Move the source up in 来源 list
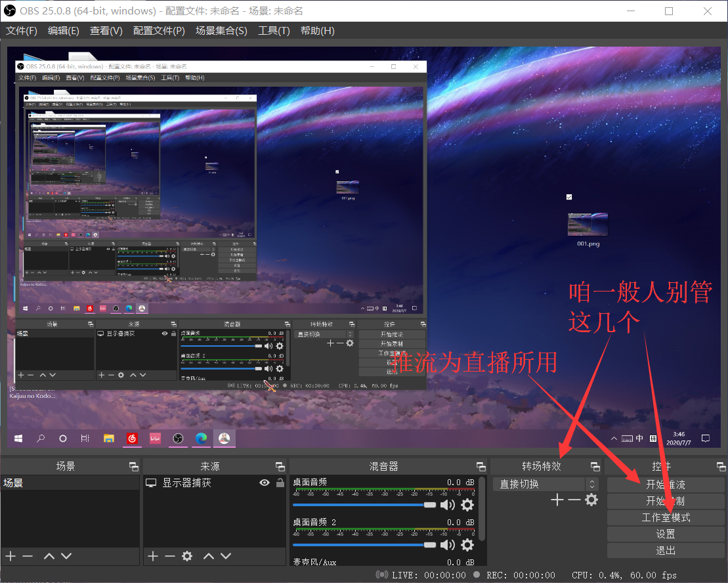Viewport: 728px width, 583px height. coord(209,555)
